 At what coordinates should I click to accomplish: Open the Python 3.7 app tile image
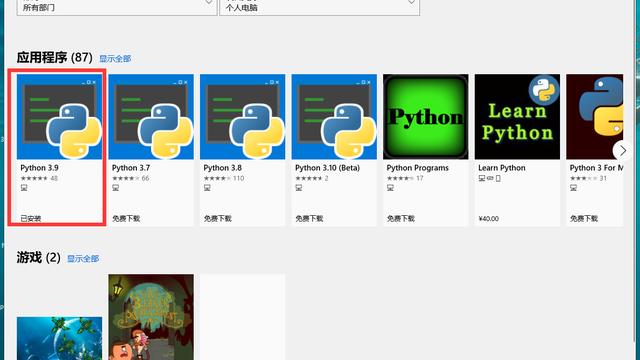[x=151, y=117]
